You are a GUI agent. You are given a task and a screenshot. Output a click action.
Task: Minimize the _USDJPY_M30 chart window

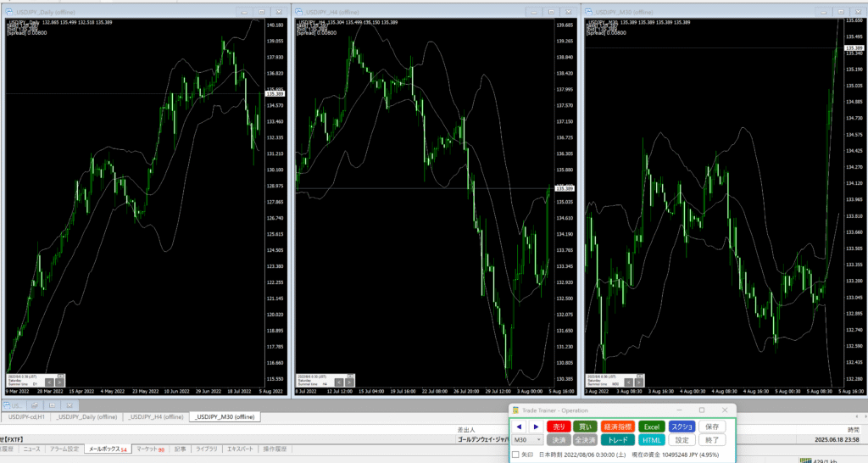click(x=823, y=12)
